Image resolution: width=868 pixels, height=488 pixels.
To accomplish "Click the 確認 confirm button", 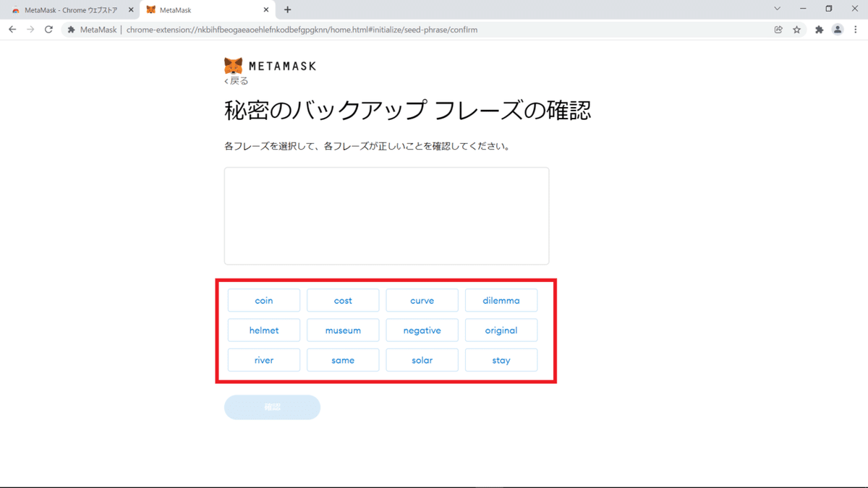I will [272, 407].
